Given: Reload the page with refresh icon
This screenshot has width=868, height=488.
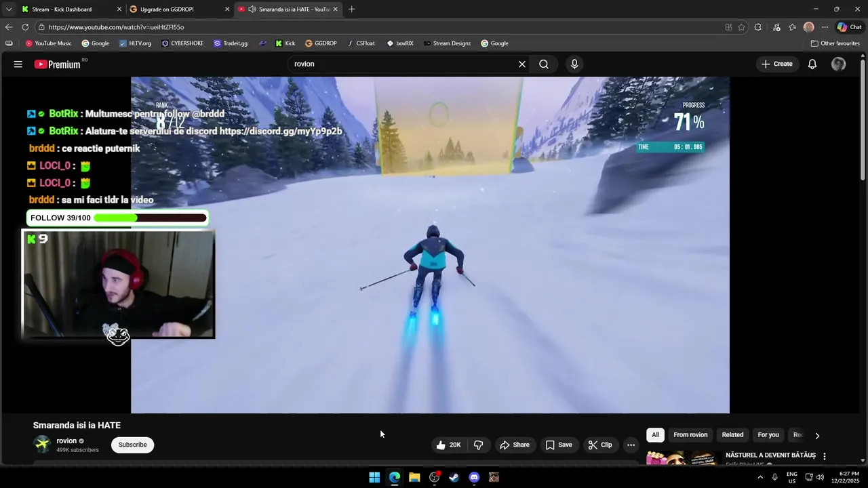Looking at the screenshot, I should 25,27.
